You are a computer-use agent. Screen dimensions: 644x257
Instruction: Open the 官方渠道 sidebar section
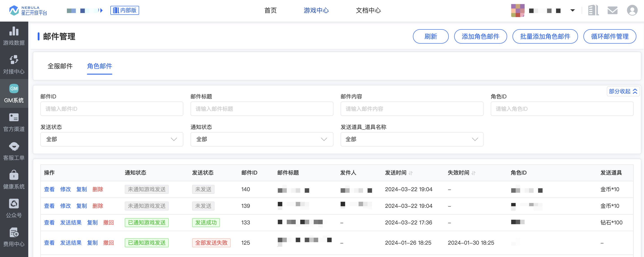[x=14, y=122]
